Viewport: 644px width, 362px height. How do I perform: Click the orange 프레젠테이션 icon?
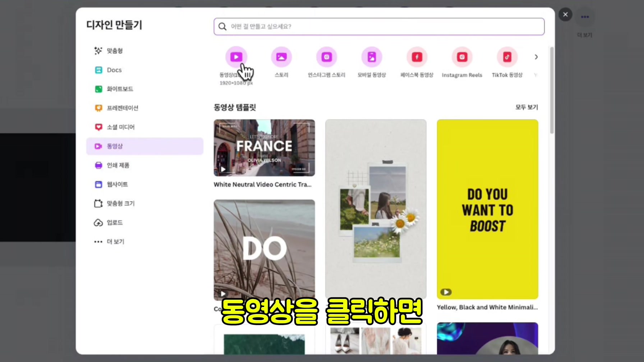[98, 108]
